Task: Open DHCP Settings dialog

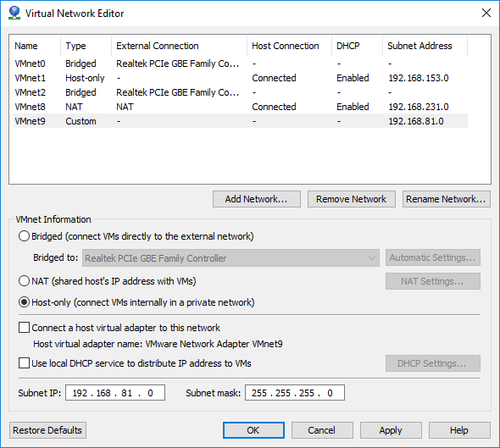Action: pos(433,363)
